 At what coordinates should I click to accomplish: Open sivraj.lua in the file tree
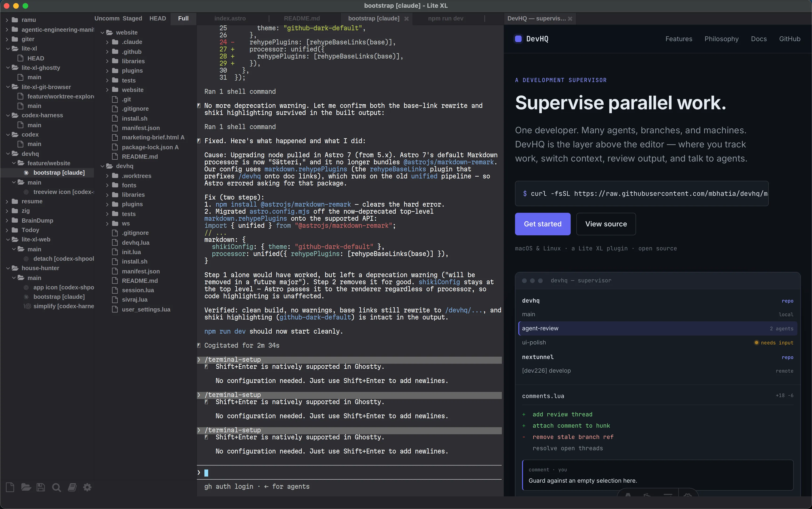point(135,300)
